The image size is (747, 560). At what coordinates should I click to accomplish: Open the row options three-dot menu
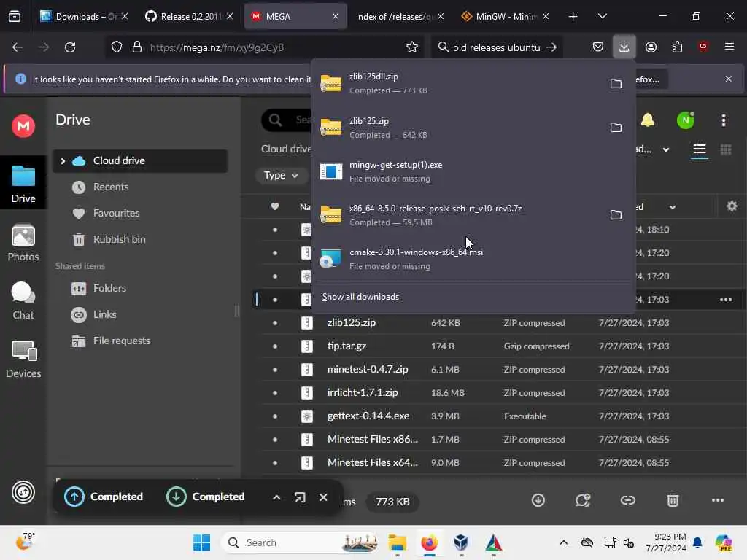[726, 300]
